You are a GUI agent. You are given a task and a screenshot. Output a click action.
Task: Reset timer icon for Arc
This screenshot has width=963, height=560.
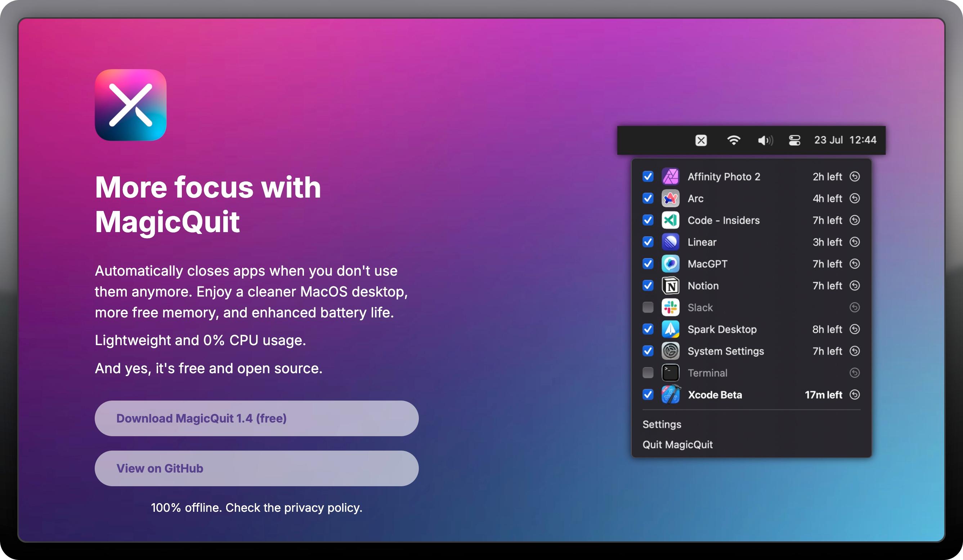pos(855,198)
